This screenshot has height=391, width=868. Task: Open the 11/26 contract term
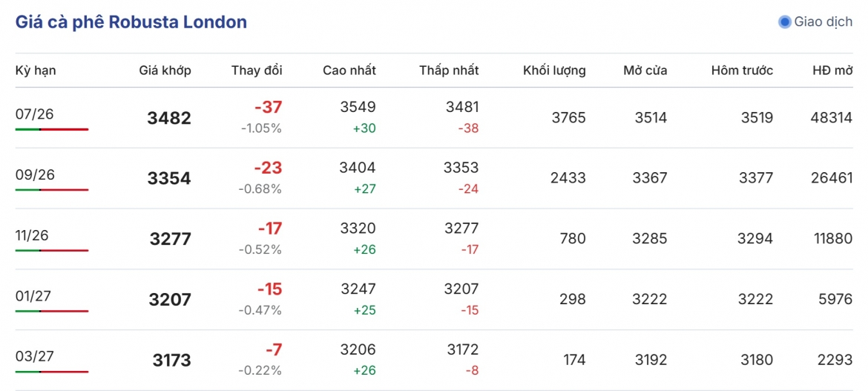[x=32, y=235]
